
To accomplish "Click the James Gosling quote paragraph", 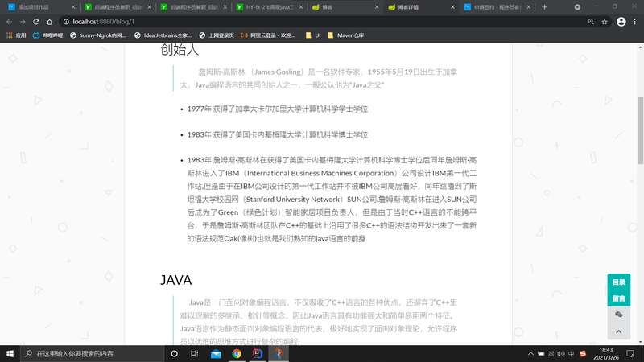I will (318, 78).
